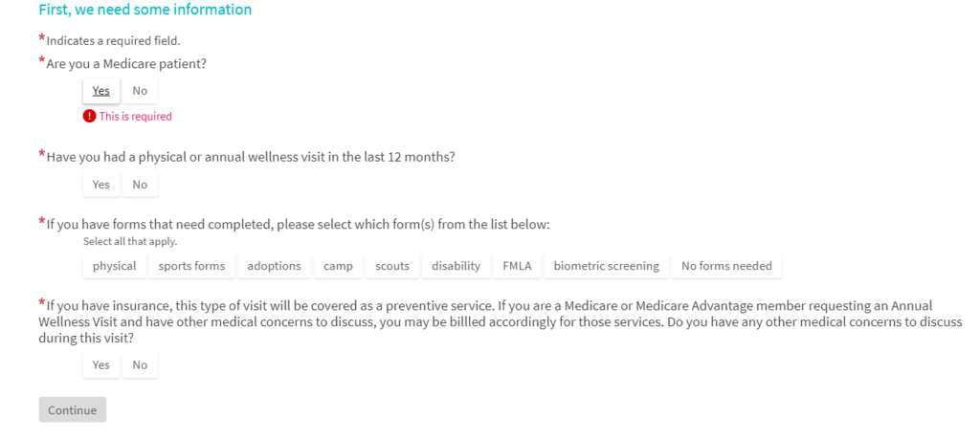
Task: Enable the FMLA form option
Action: 517,266
